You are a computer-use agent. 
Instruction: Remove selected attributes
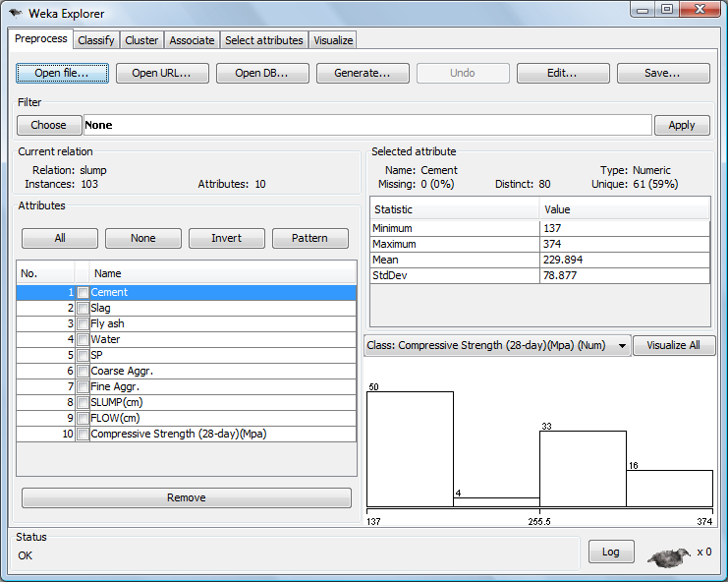click(x=187, y=497)
